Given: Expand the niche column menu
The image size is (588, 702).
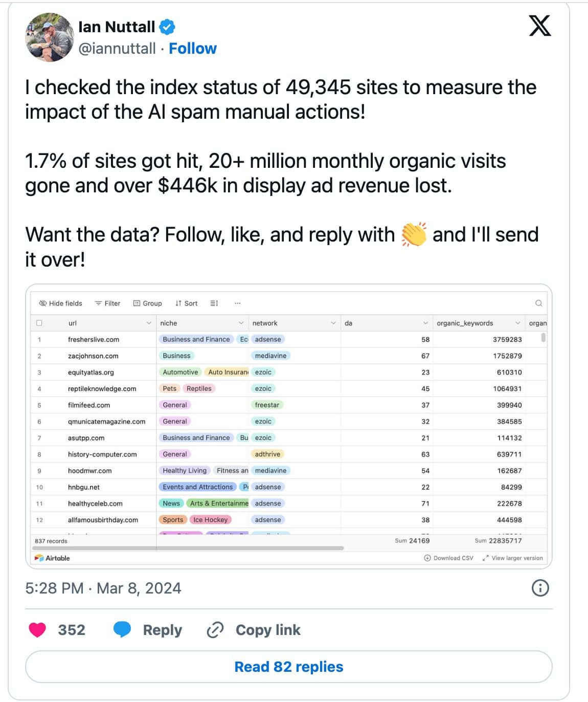Looking at the screenshot, I should [241, 323].
